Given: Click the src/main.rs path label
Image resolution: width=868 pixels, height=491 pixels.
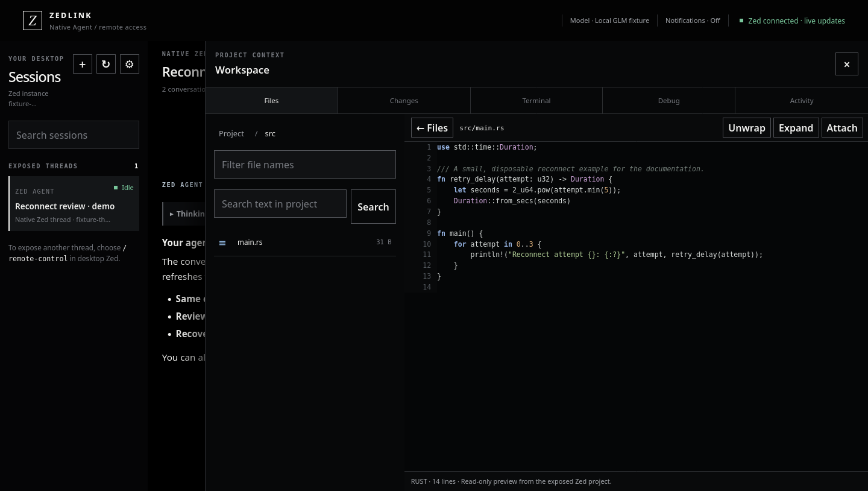Looking at the screenshot, I should 482,128.
